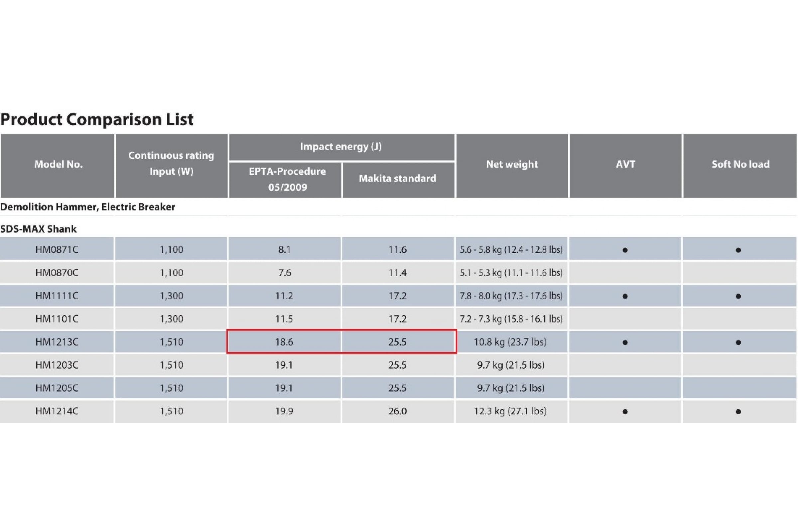Click the highlighted 18.6 value for HM1213C
Viewport: 798px width, 532px height.
point(284,342)
